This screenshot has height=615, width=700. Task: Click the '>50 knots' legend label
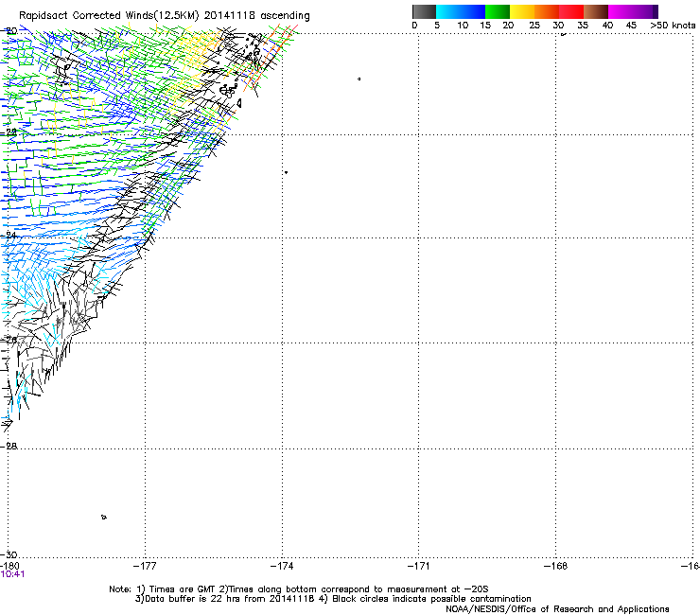coord(673,26)
